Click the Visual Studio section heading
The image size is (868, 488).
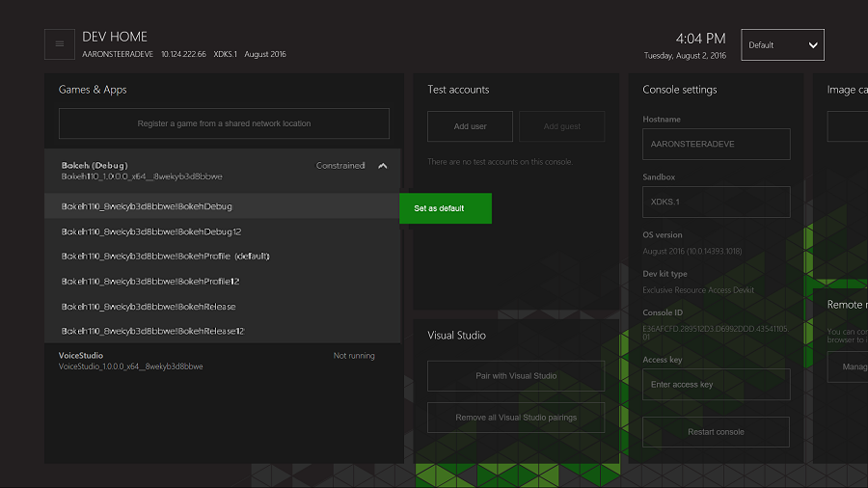456,336
